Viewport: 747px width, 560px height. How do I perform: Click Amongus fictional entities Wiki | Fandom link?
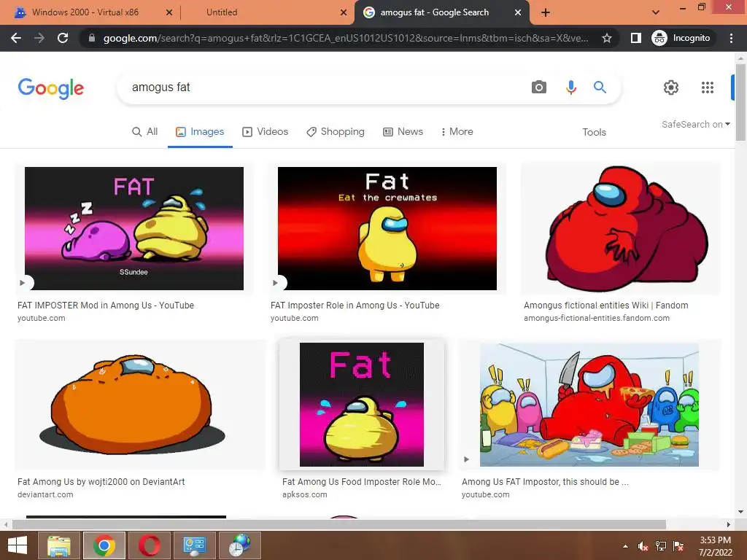(x=606, y=306)
